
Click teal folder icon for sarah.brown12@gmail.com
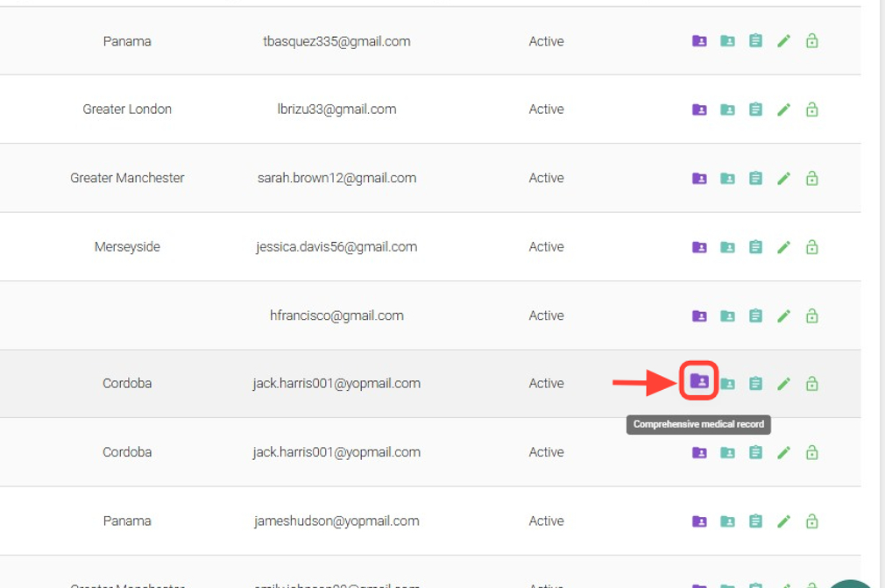(727, 178)
